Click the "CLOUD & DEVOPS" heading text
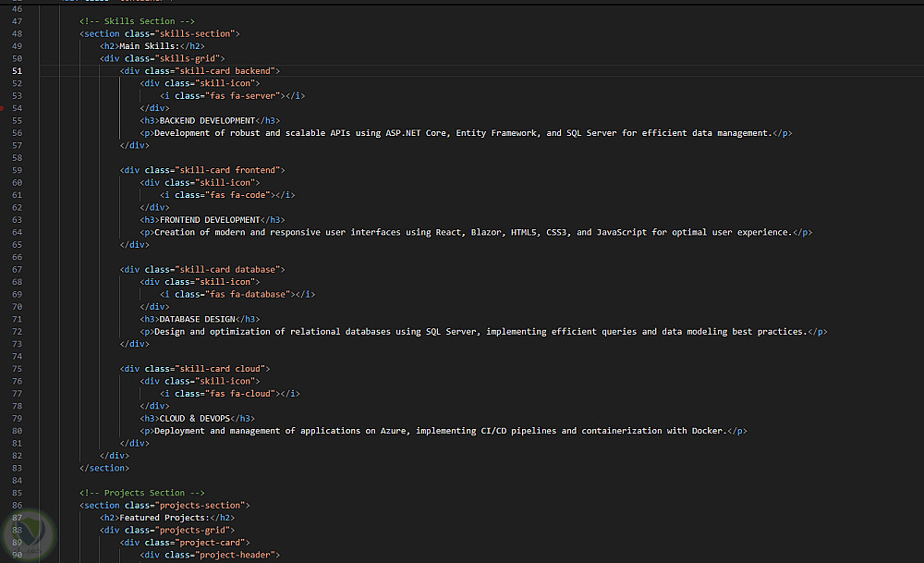This screenshot has width=924, height=563. pyautogui.click(x=194, y=418)
